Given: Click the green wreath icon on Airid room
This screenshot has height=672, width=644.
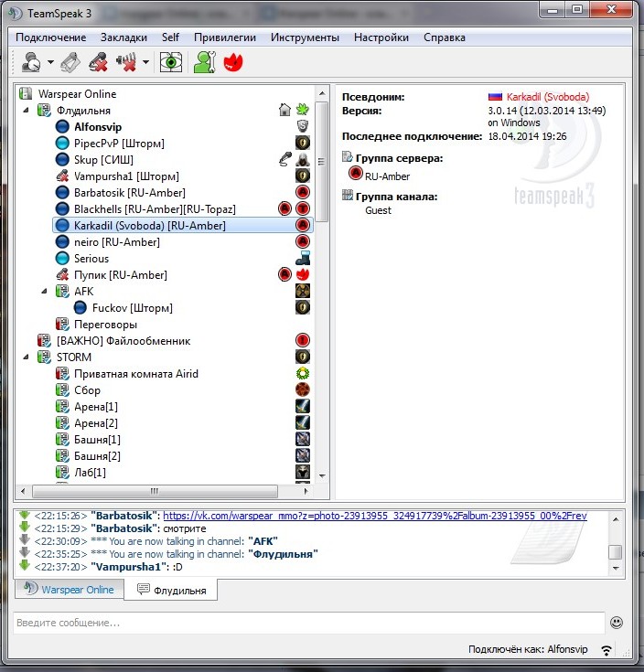Looking at the screenshot, I should [x=303, y=373].
